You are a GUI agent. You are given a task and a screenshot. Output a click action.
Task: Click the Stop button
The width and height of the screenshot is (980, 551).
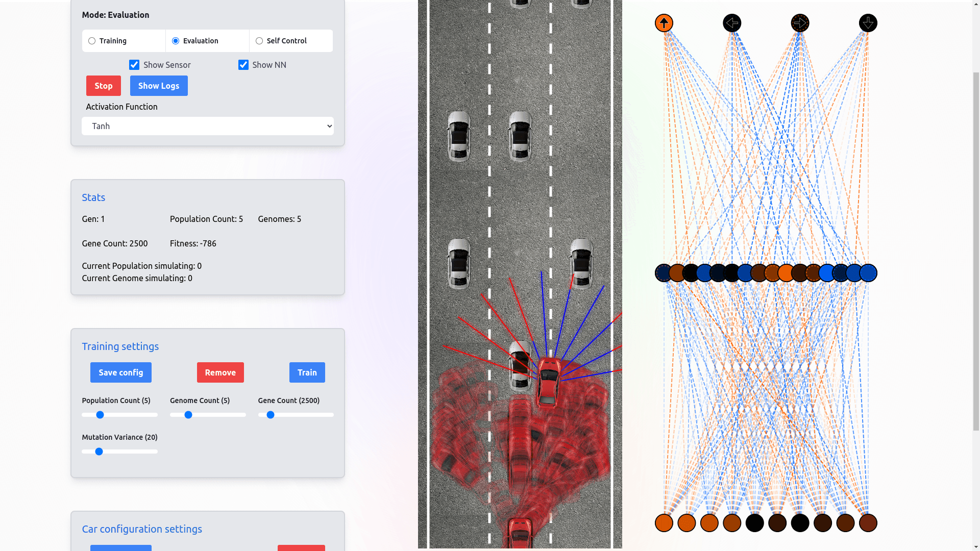(104, 85)
